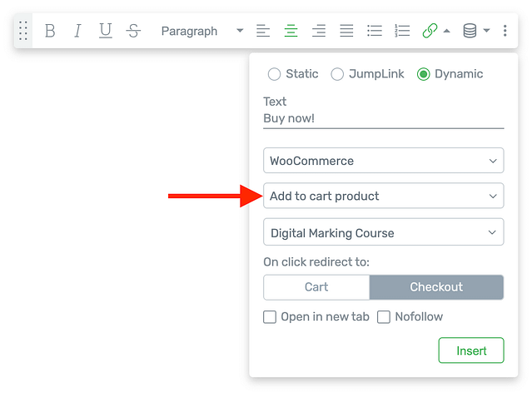Viewport: 532px width, 393px height.
Task: Open the Add to cart product dropdown
Action: pos(383,196)
